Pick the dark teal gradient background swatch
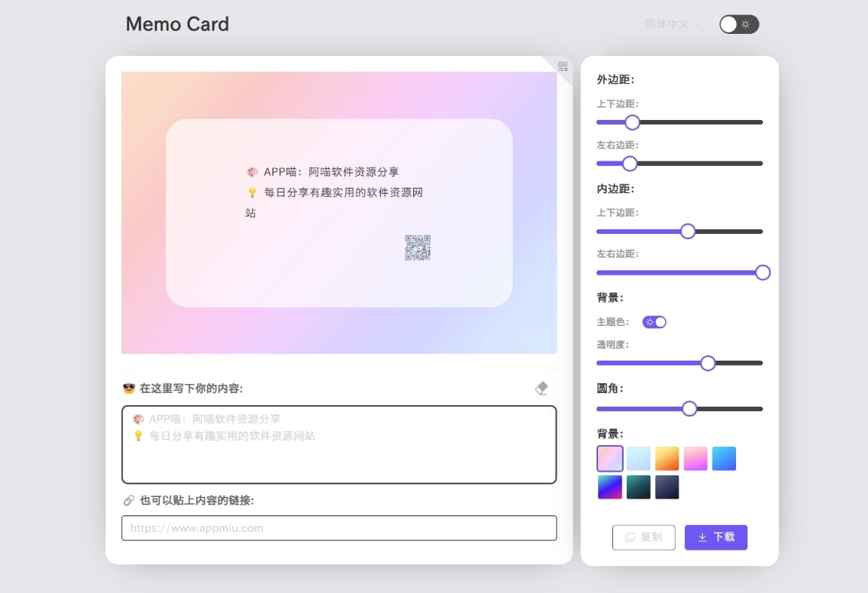This screenshot has width=868, height=593. tap(639, 487)
